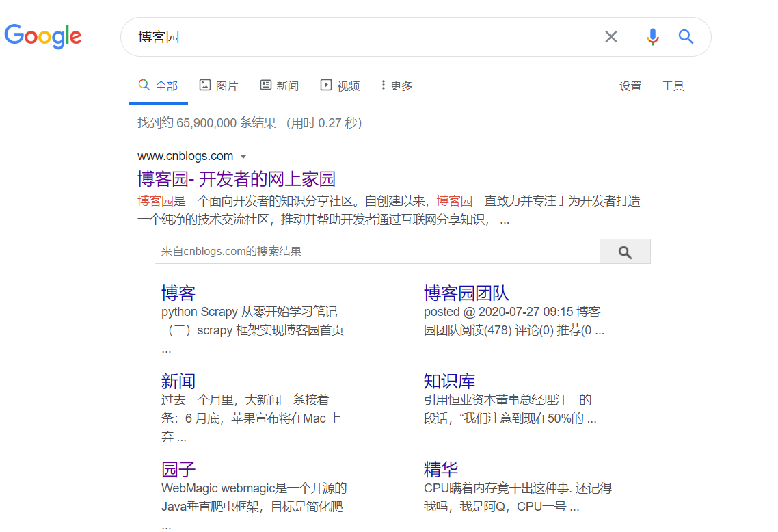Click the play icon beside 视频

(x=326, y=85)
